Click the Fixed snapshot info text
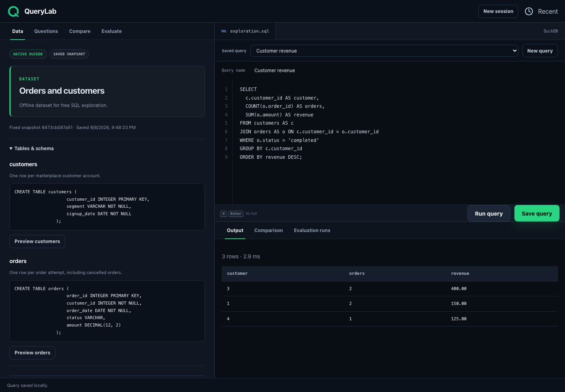 pyautogui.click(x=73, y=127)
